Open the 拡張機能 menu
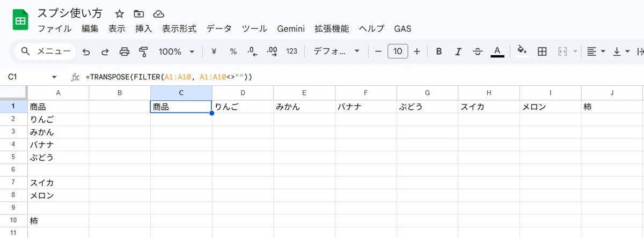Image resolution: width=644 pixels, height=238 pixels. 332,28
